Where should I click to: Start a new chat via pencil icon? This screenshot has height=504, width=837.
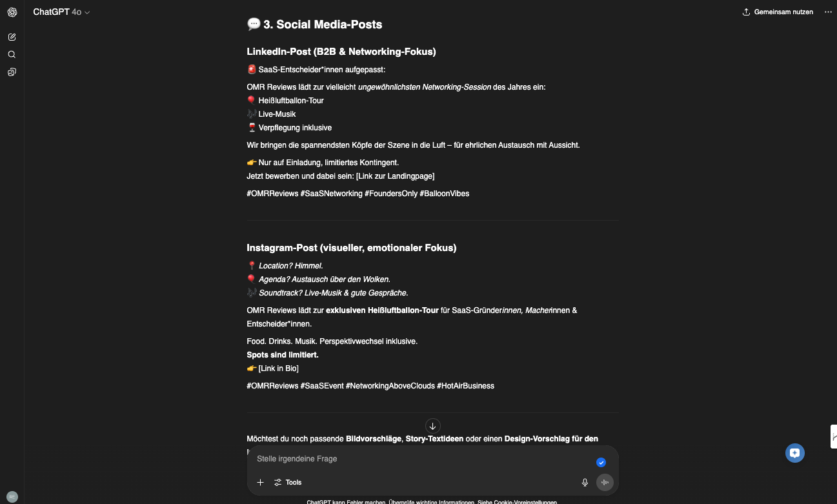point(12,37)
